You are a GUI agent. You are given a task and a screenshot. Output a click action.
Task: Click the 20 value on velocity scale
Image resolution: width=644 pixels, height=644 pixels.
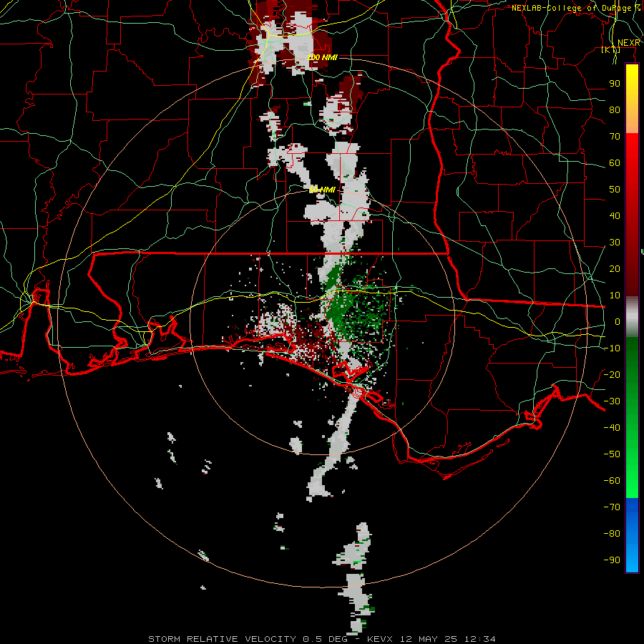615,269
